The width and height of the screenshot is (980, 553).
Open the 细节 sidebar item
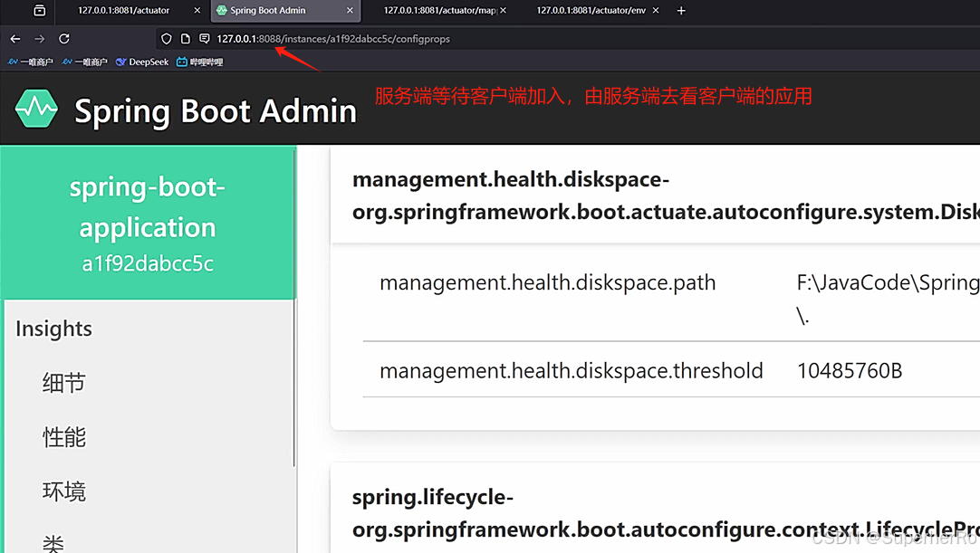pyautogui.click(x=63, y=383)
